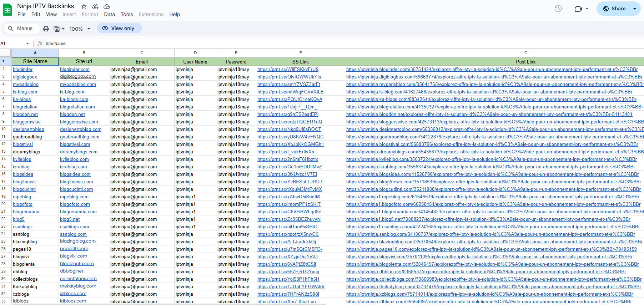Open the bloginder.com site url link
644x305 pixels.
coord(75,70)
